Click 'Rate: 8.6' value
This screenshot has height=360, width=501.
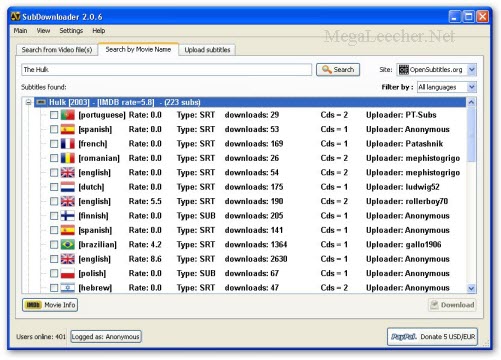coord(145,259)
